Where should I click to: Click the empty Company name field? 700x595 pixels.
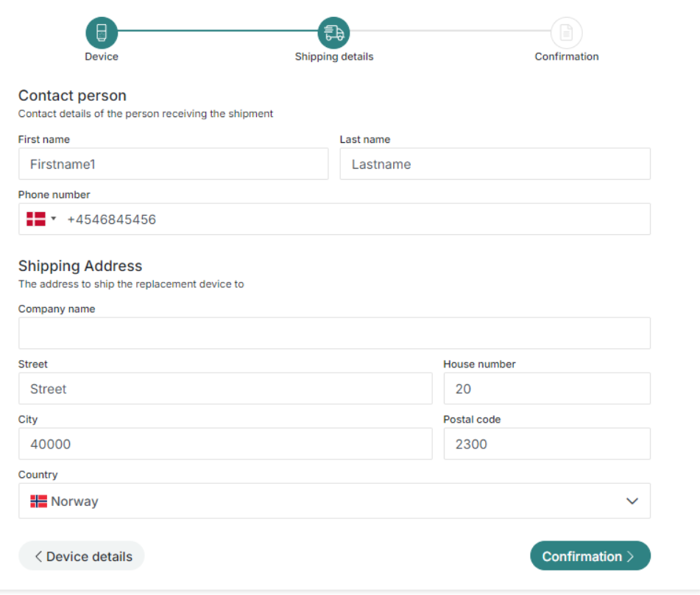point(334,334)
